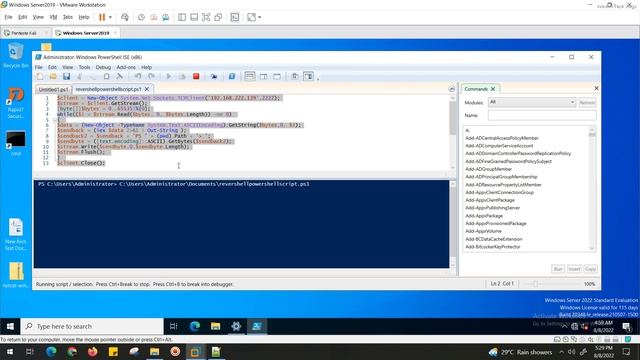Screen dimensions: 640x360
Task: Click Open script folder icon in ISE toolbar
Action: [x=53, y=76]
